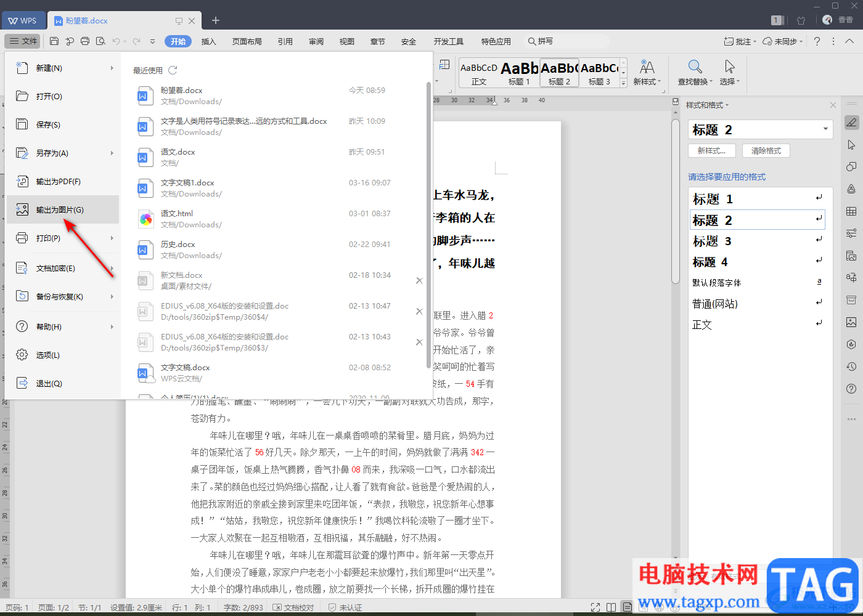The image size is (863, 616).
Task: Open quick access toolbar customize dropdown
Action: 153,41
